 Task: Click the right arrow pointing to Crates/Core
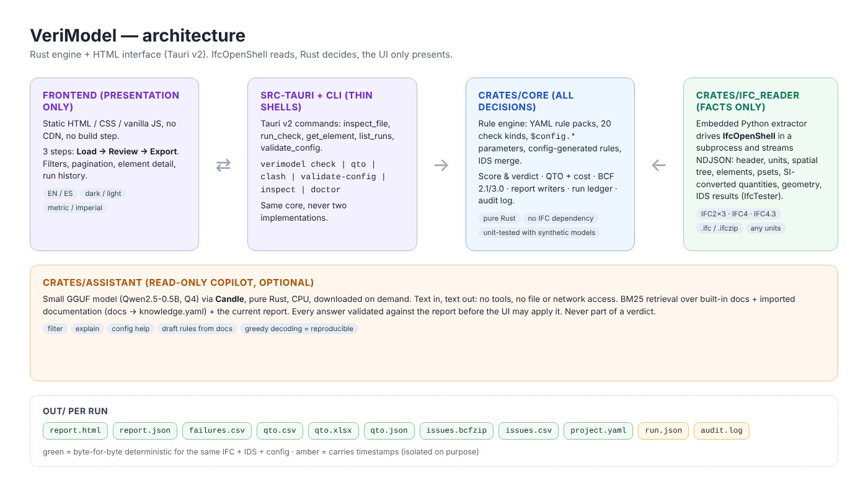tap(441, 165)
